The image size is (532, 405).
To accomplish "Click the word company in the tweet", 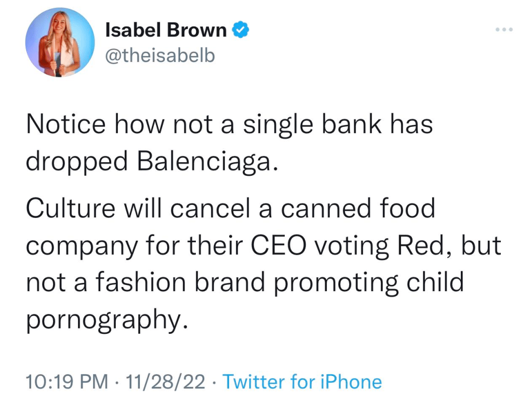I will [x=79, y=245].
